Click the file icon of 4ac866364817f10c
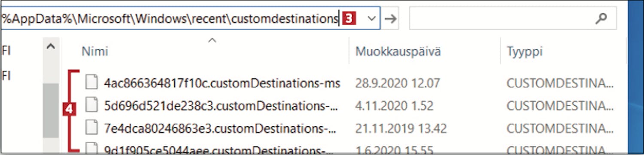This screenshot has height=155, width=644. 91,82
